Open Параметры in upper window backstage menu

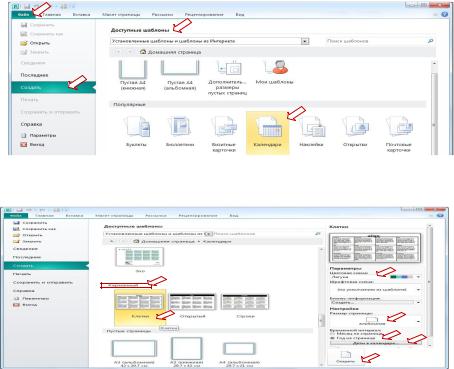(x=38, y=135)
